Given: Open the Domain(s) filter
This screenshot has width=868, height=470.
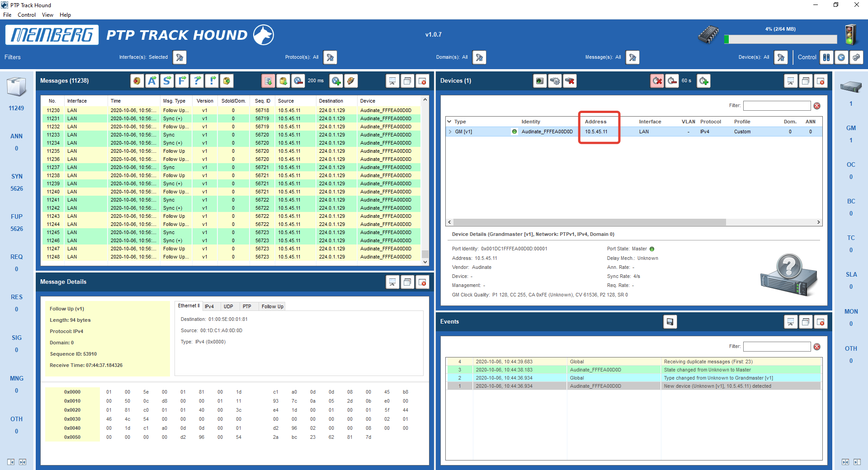Looking at the screenshot, I should (x=479, y=57).
